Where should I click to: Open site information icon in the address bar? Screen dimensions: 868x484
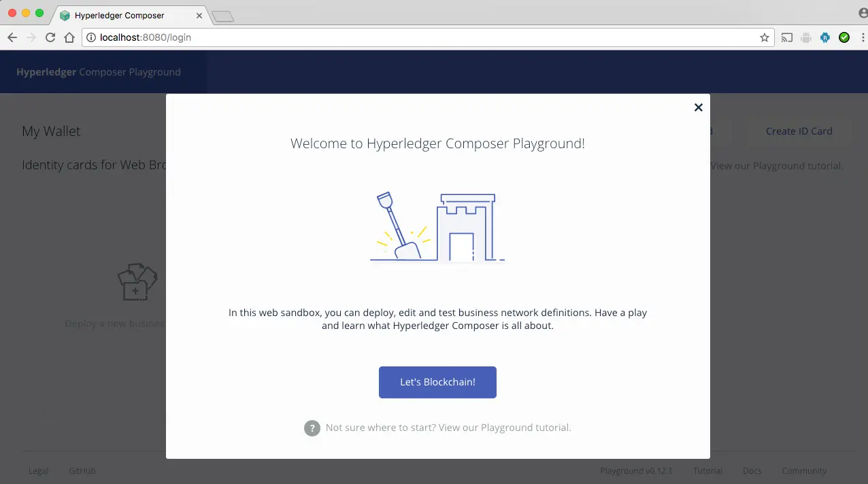point(90,38)
